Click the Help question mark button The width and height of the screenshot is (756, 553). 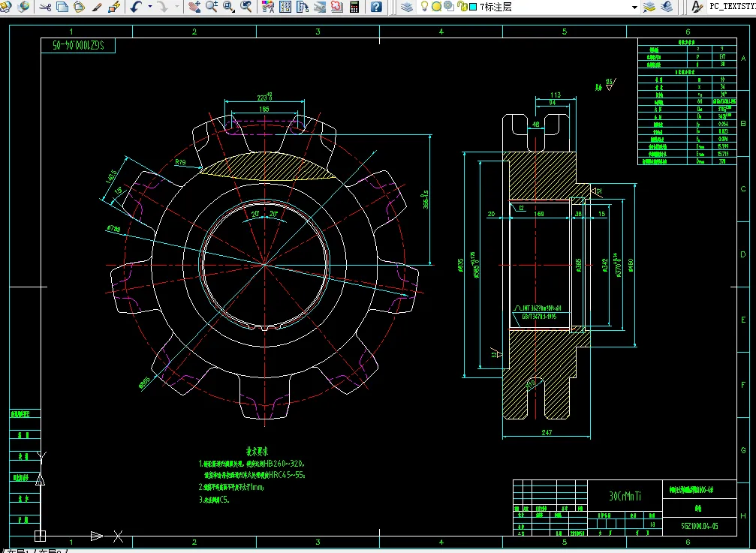tap(376, 7)
